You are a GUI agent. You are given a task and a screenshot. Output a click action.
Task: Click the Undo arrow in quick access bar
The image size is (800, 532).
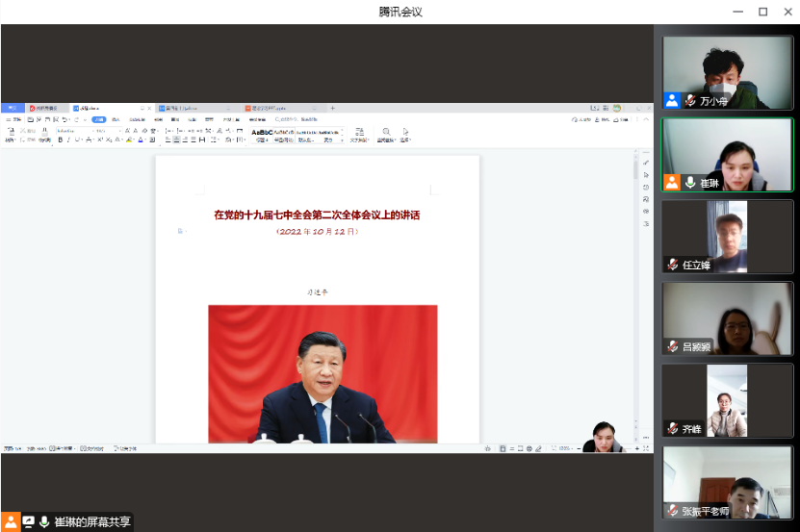64,120
